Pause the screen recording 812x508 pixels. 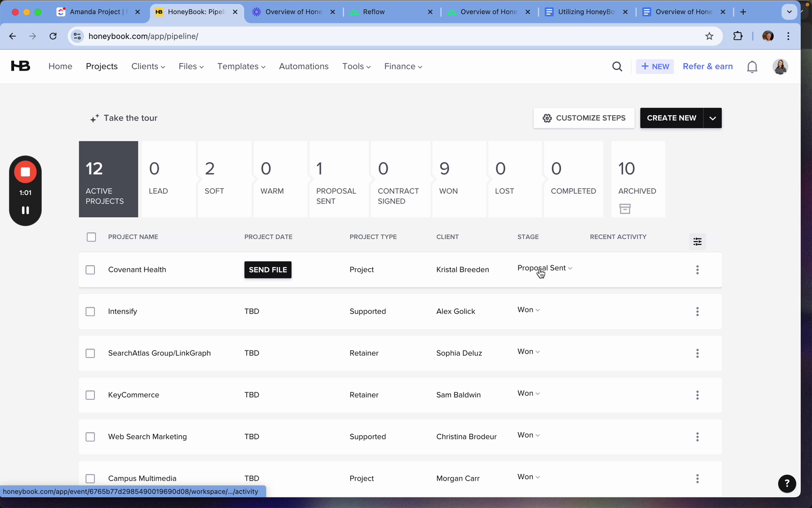25,210
